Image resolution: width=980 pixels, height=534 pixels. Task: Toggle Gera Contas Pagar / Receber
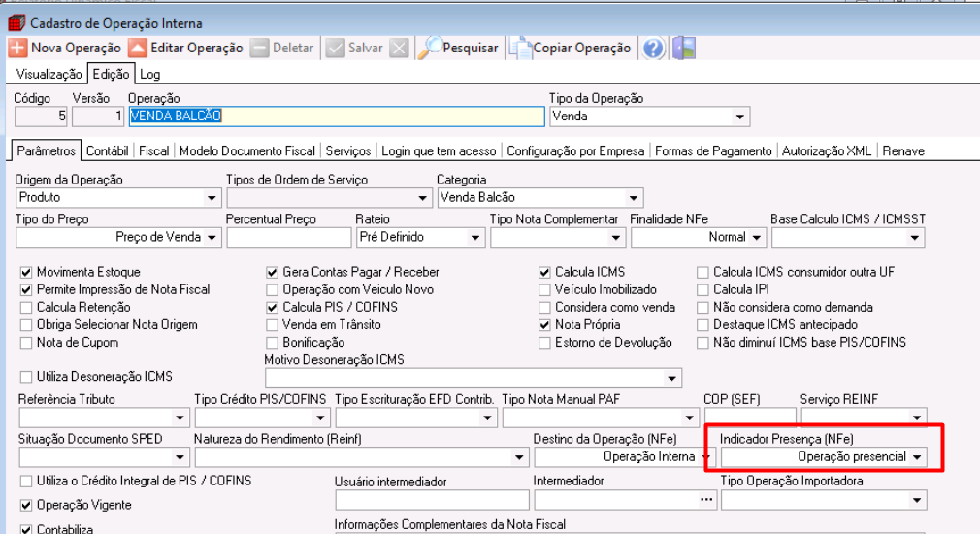coord(272,272)
